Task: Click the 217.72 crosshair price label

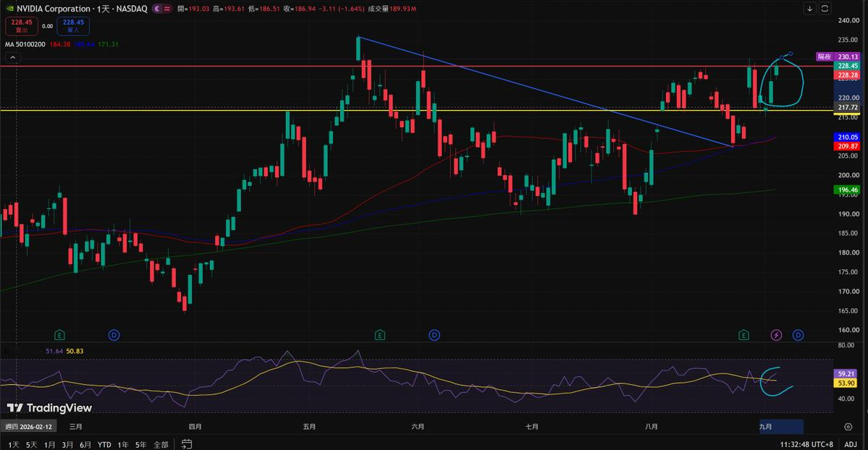Action: (x=847, y=107)
